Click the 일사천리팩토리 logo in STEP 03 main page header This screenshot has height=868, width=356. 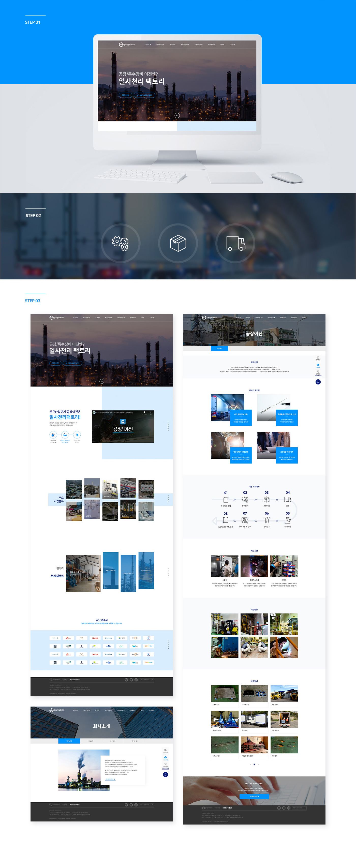[57, 317]
